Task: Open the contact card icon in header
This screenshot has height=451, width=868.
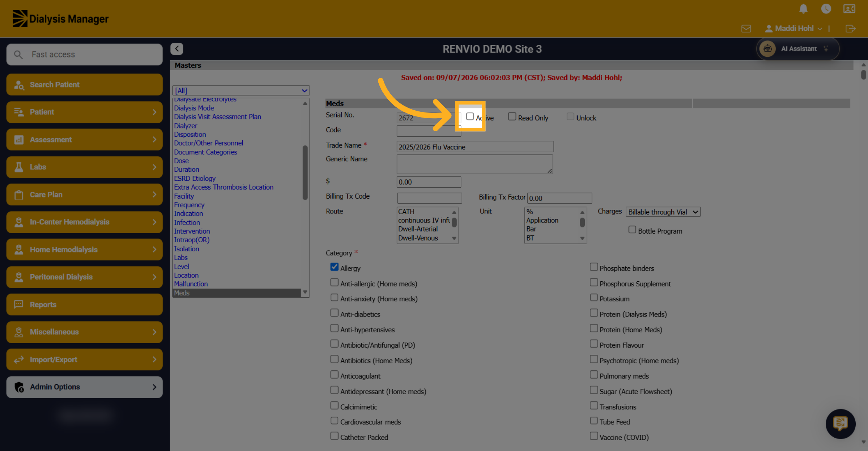Action: pos(849,9)
